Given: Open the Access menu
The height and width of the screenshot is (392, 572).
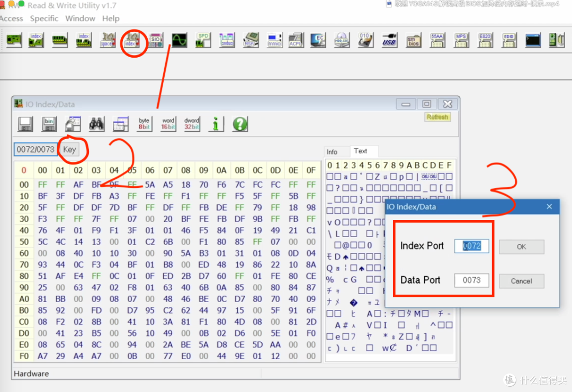Looking at the screenshot, I should [x=11, y=18].
